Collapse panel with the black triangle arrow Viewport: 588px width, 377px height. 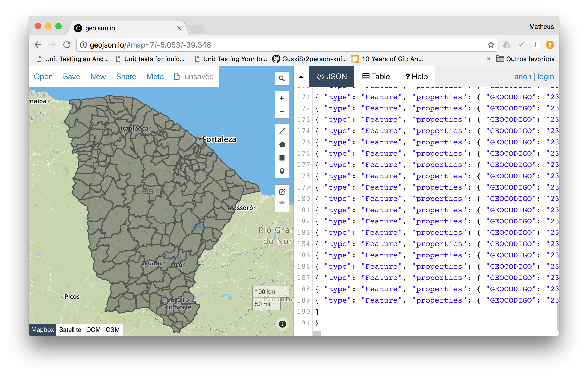click(x=301, y=77)
